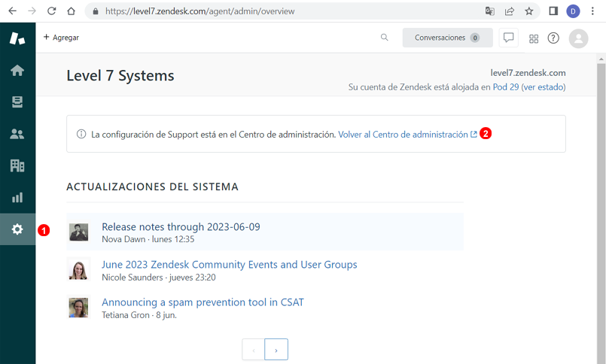Open the user profile avatar menu
This screenshot has width=606, height=364.
click(x=579, y=38)
